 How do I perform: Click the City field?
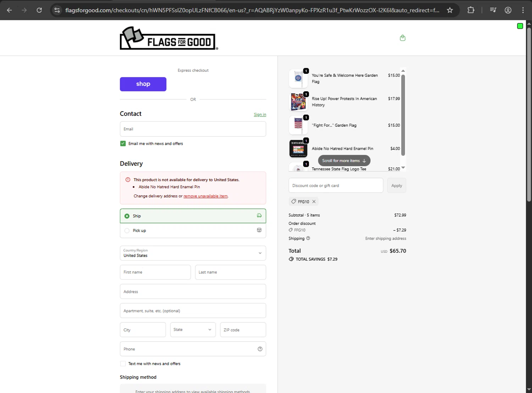pyautogui.click(x=143, y=330)
